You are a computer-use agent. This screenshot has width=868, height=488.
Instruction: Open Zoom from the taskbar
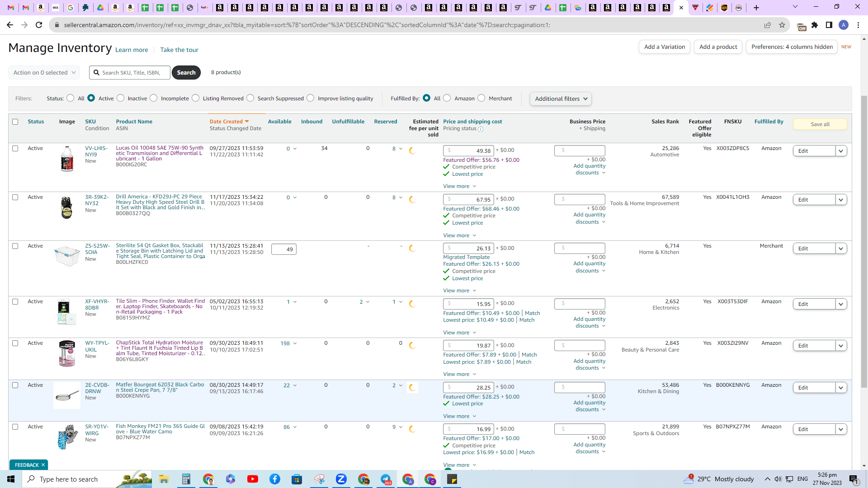tap(341, 479)
